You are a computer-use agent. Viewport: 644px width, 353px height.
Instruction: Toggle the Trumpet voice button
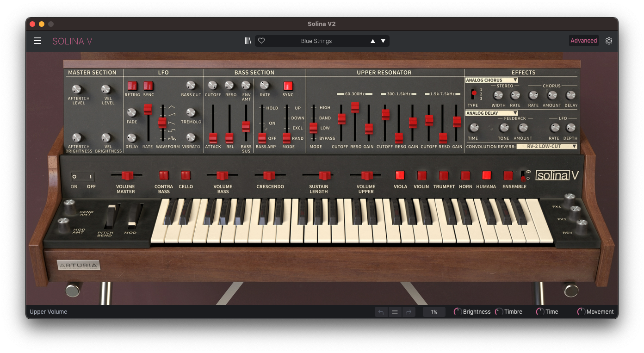pos(444,175)
